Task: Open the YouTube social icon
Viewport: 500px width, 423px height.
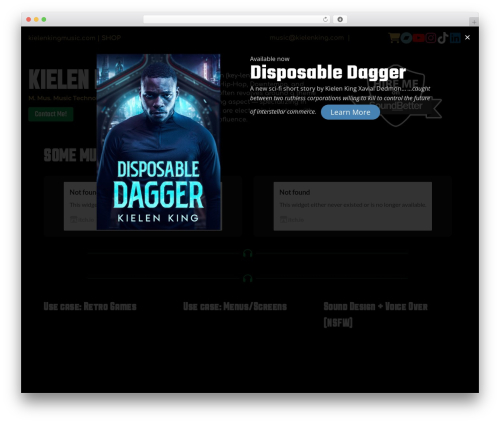Action: click(x=419, y=38)
